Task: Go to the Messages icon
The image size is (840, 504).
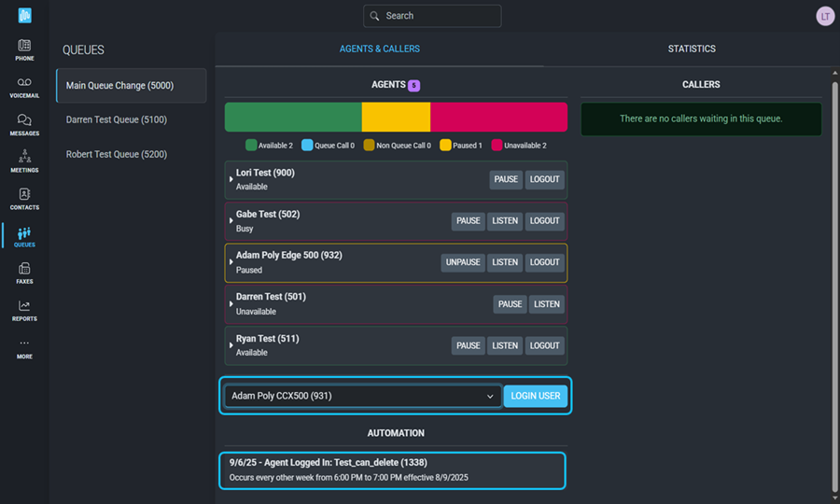Action: pos(24,120)
